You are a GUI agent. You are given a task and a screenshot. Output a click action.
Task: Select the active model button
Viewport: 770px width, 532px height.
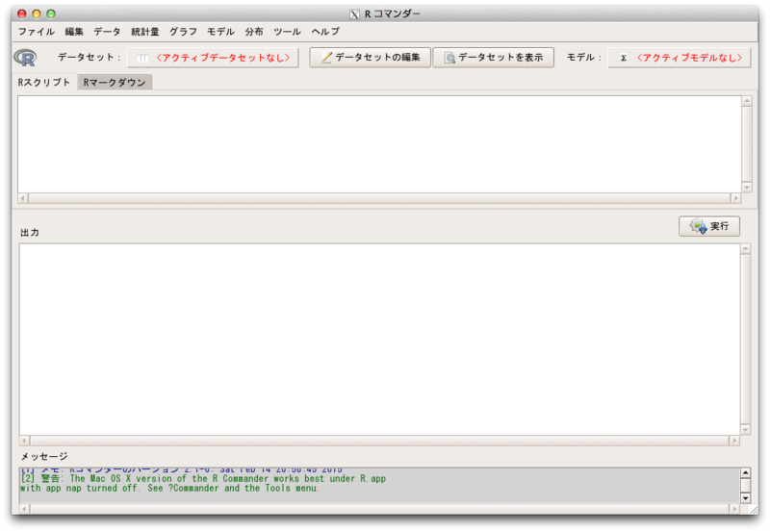point(680,58)
